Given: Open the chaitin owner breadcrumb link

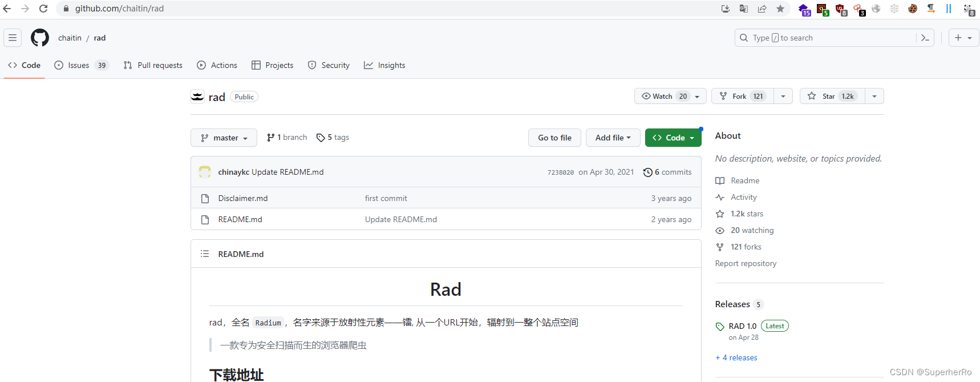Looking at the screenshot, I should coord(70,38).
